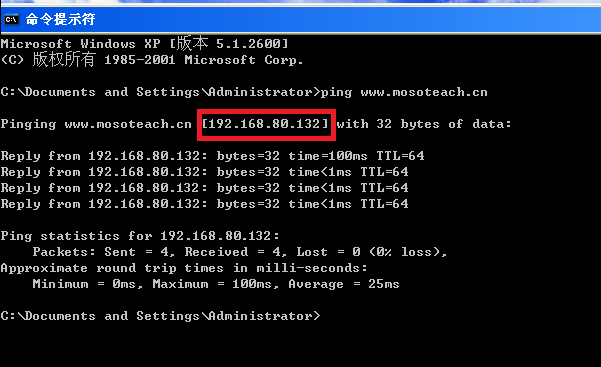Screen dimensions: 601x367
Task: Click the 'with 32 bytes of data:' text
Action: 424,124
